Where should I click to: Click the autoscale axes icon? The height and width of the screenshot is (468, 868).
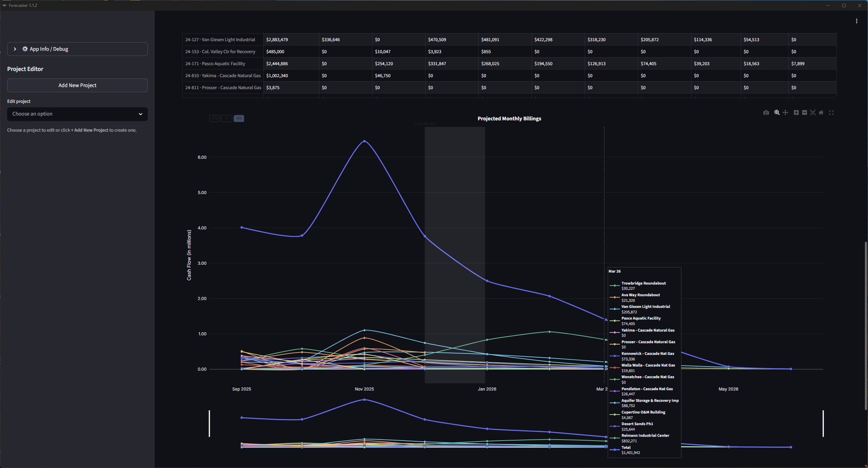tap(812, 112)
